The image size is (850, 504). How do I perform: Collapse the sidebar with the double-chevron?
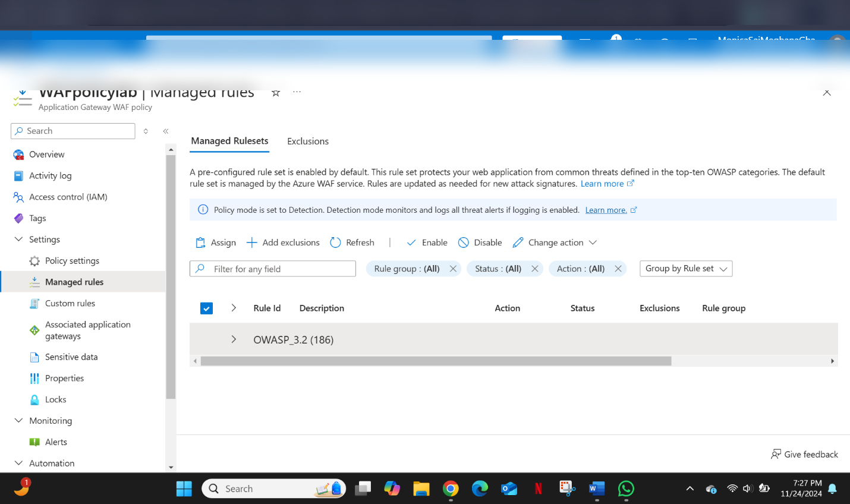(166, 131)
